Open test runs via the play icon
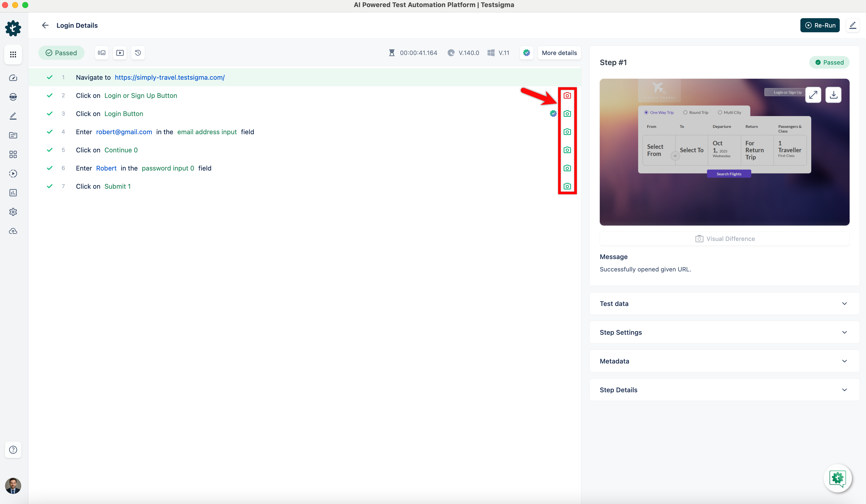 [x=13, y=174]
